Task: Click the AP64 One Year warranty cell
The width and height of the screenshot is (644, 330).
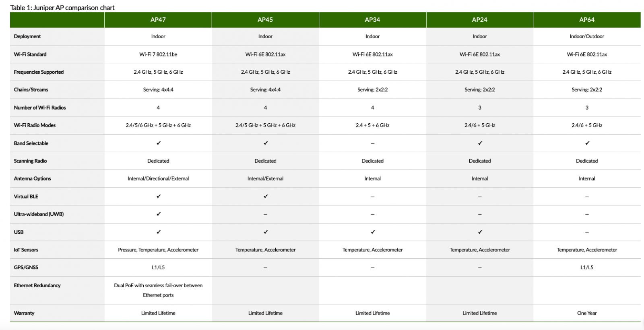Action: point(587,313)
